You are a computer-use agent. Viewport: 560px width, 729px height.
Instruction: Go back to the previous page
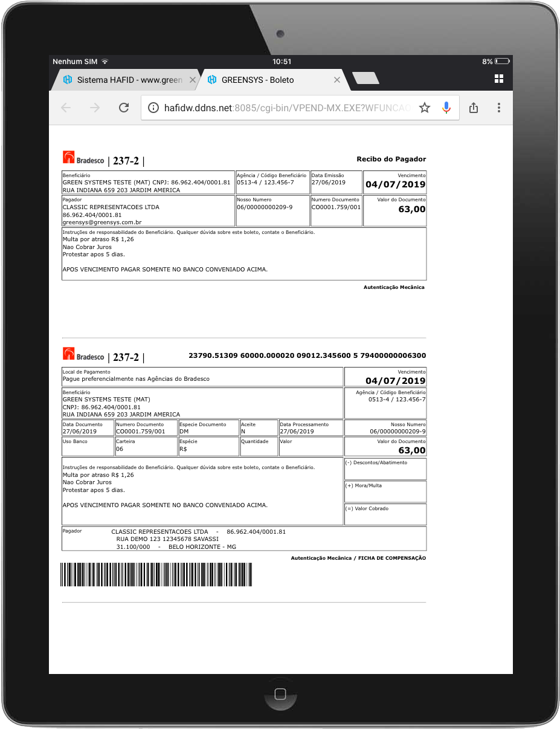click(66, 108)
